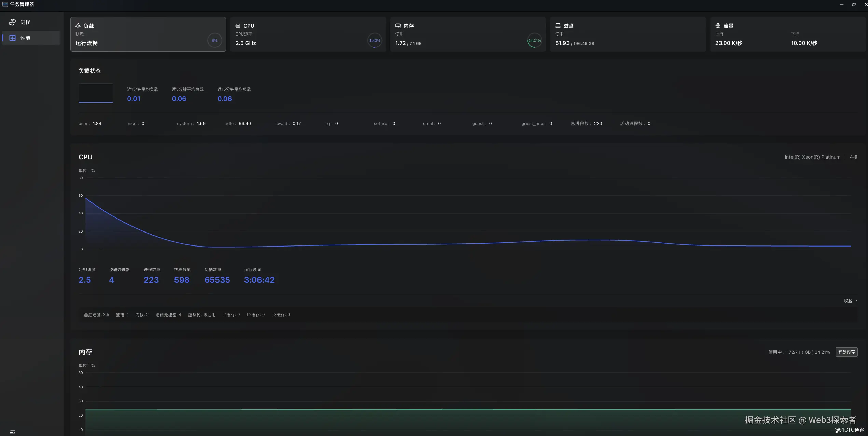Click the task manager app icon in the title bar
The image size is (868, 436).
pos(5,4)
